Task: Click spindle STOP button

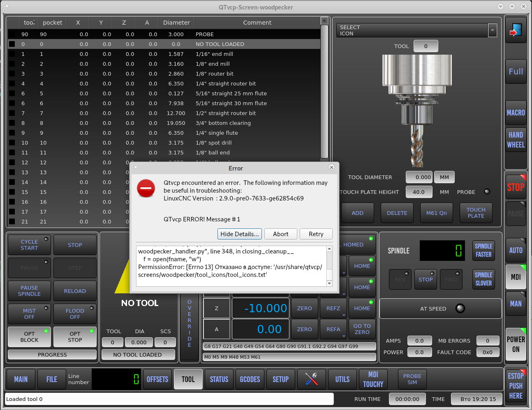Action: click(x=426, y=279)
